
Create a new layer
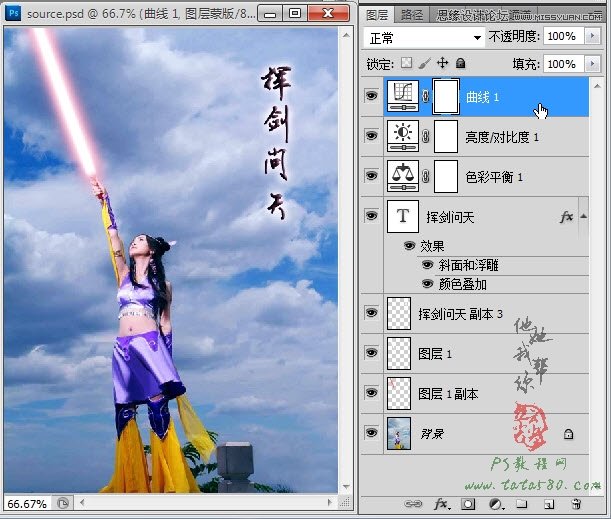(x=549, y=504)
